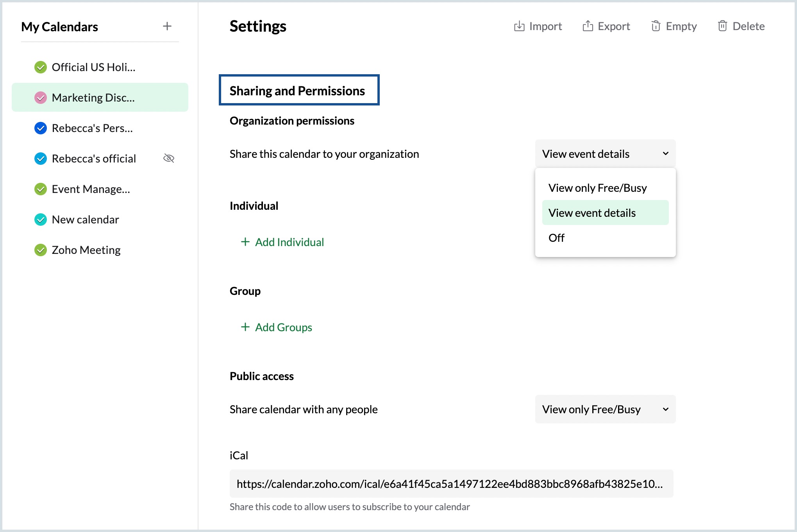
Task: Click the plus icon beside Add Individual
Action: [245, 242]
